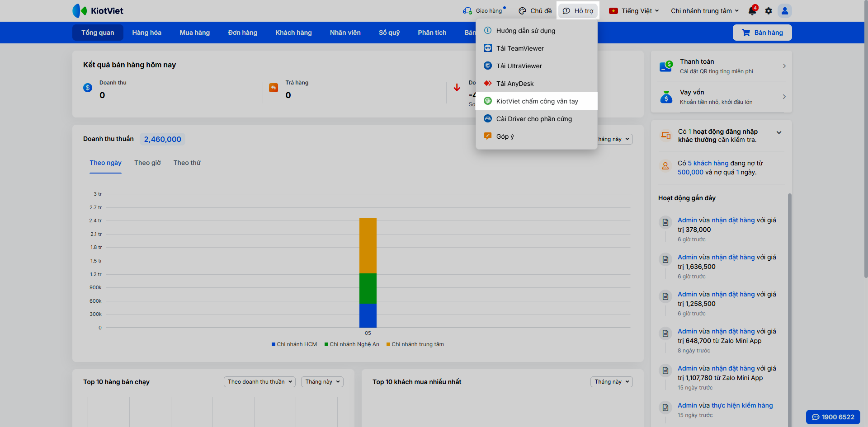Click the document icon beside 1,636,500 order
The height and width of the screenshot is (427, 868).
click(x=665, y=259)
